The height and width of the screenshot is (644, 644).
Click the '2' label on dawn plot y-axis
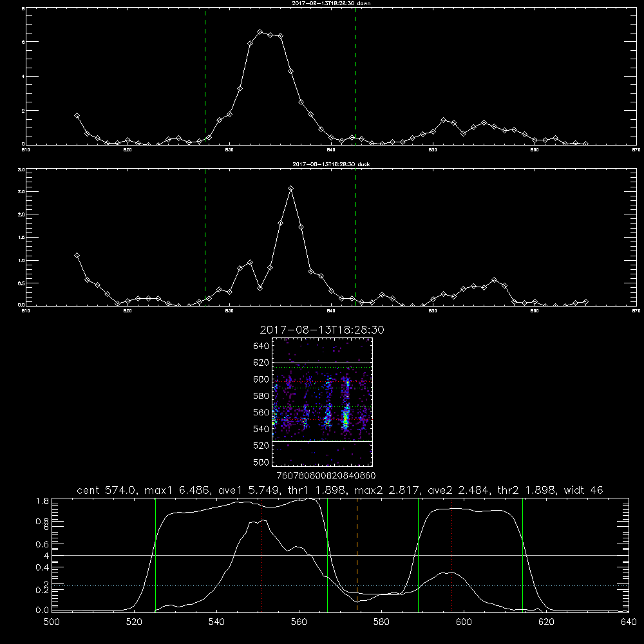pyautogui.click(x=23, y=111)
